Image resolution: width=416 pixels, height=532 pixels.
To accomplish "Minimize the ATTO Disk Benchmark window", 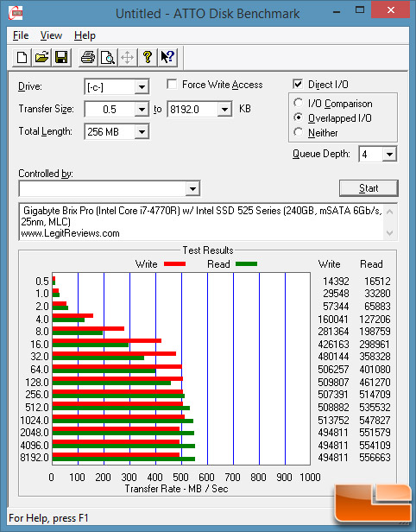I will pyautogui.click(x=337, y=11).
